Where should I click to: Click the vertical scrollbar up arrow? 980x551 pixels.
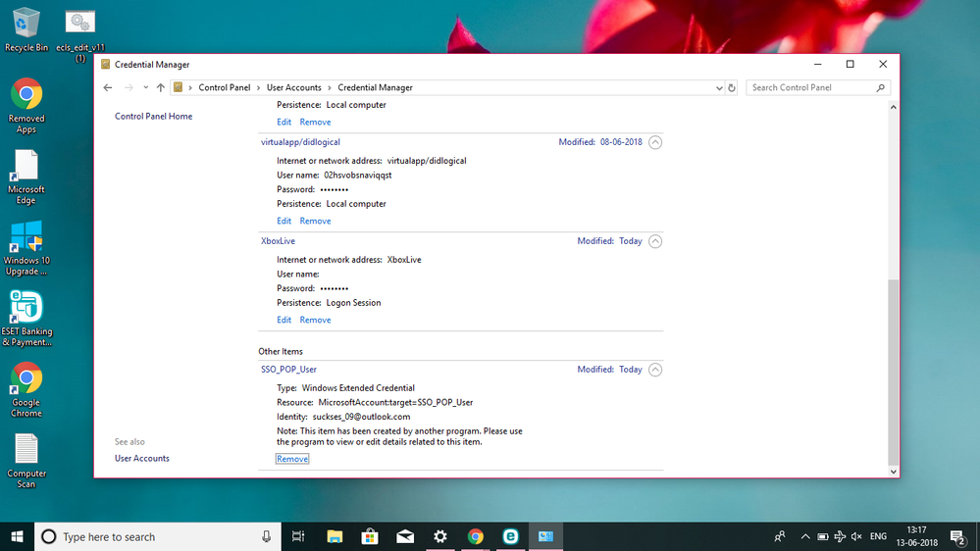pos(893,108)
